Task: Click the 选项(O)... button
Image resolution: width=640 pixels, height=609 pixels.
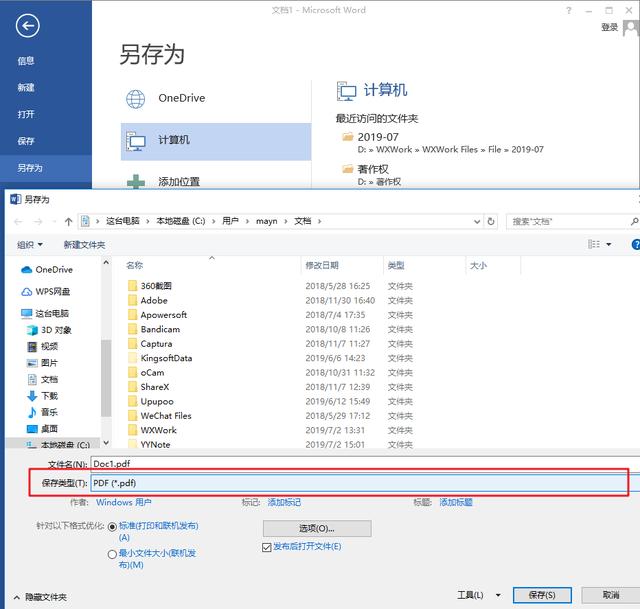Action: click(x=317, y=529)
